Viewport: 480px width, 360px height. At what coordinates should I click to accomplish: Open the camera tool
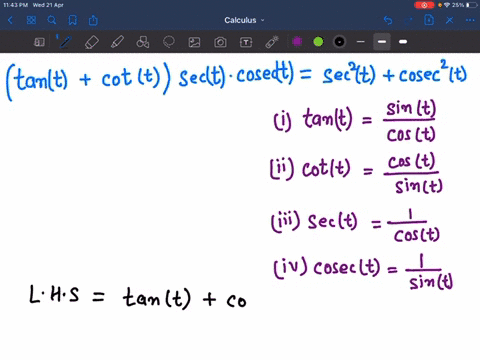pos(220,42)
